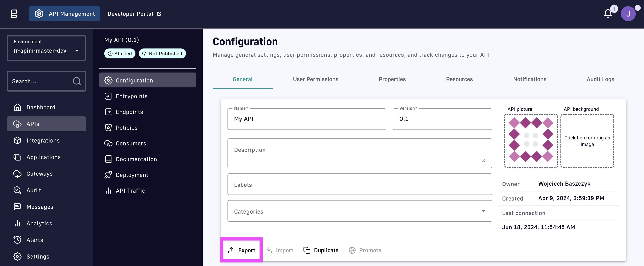The image size is (644, 266).
Task: Open Gateways in the sidebar
Action: 40,174
